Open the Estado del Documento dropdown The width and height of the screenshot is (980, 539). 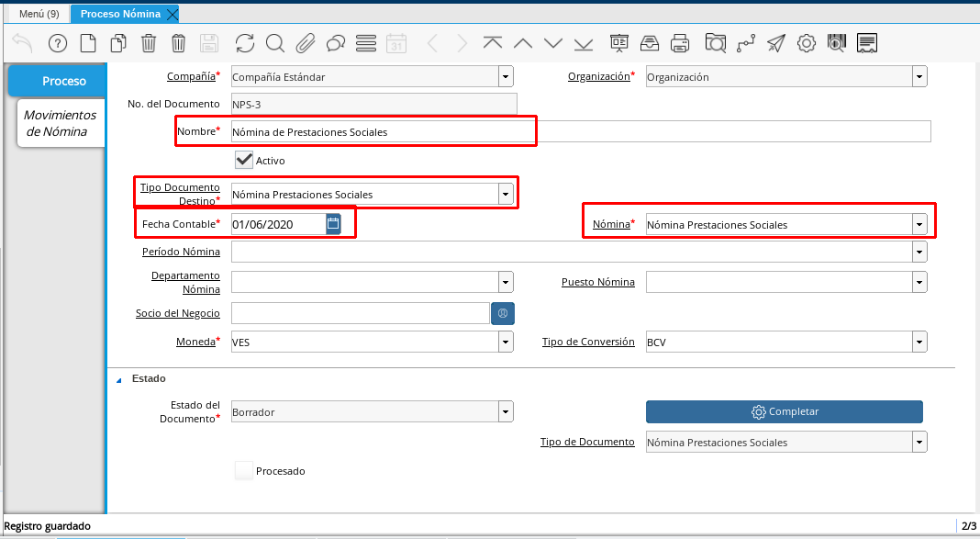coord(506,411)
